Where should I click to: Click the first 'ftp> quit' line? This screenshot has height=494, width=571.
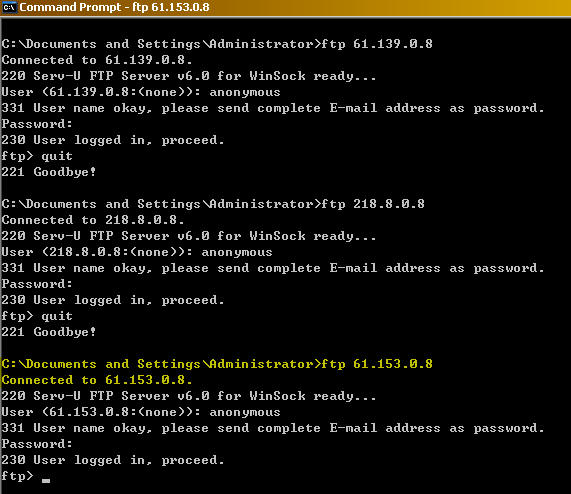pos(37,156)
